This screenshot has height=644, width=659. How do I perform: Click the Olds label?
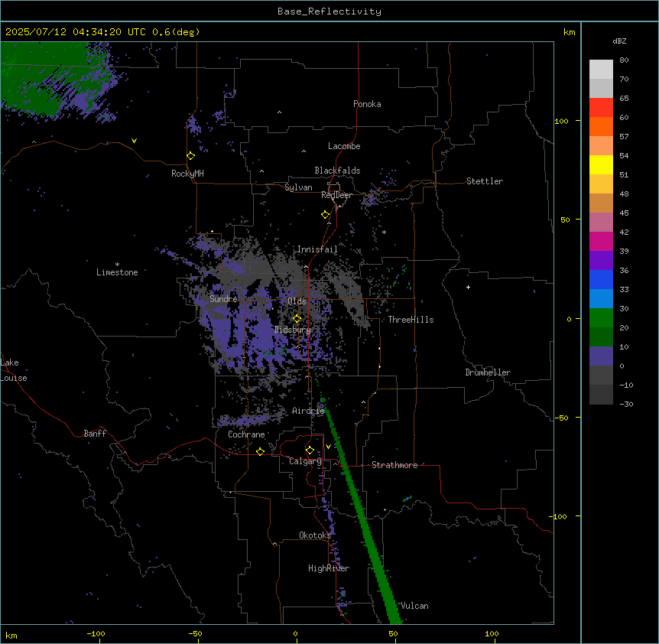tap(297, 301)
